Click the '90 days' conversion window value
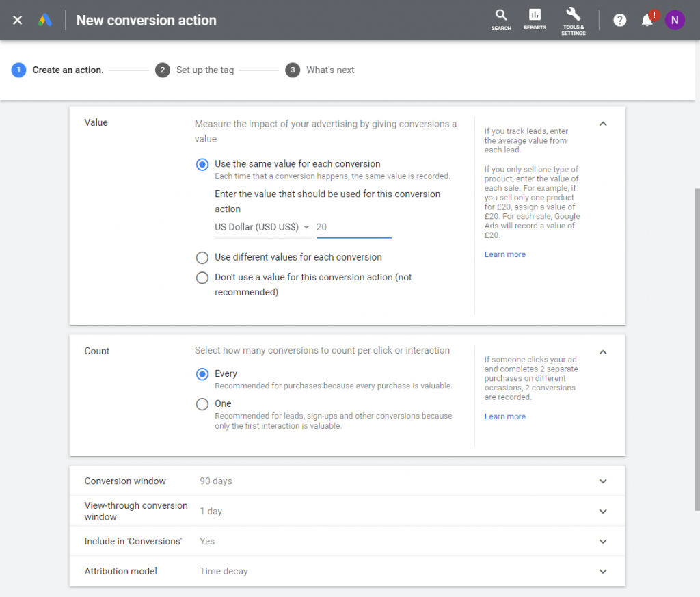700x597 pixels. 215,481
